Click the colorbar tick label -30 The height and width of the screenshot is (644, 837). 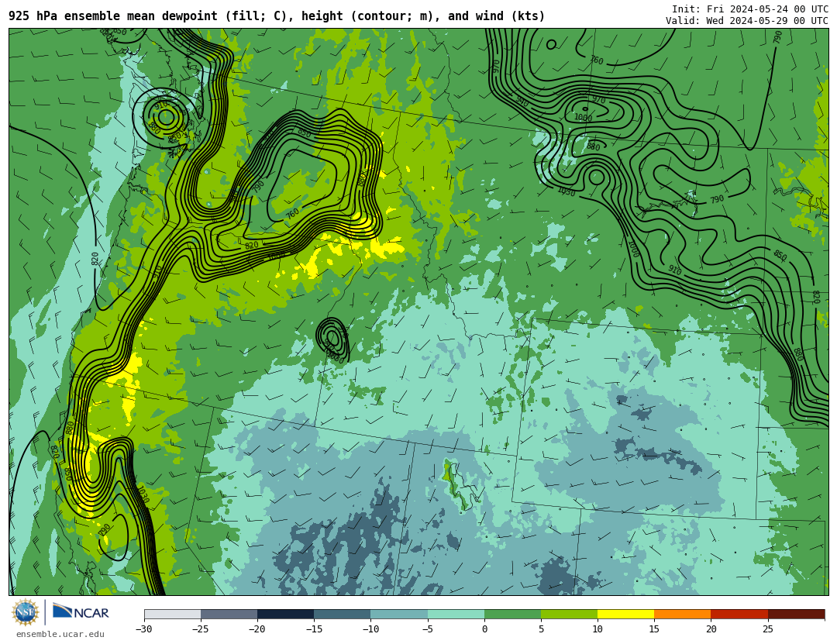[x=143, y=629]
